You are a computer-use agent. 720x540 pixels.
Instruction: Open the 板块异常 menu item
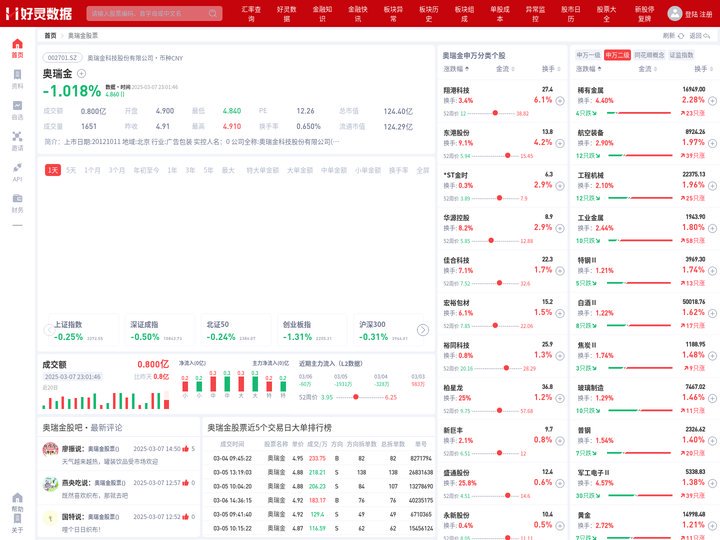coord(394,14)
